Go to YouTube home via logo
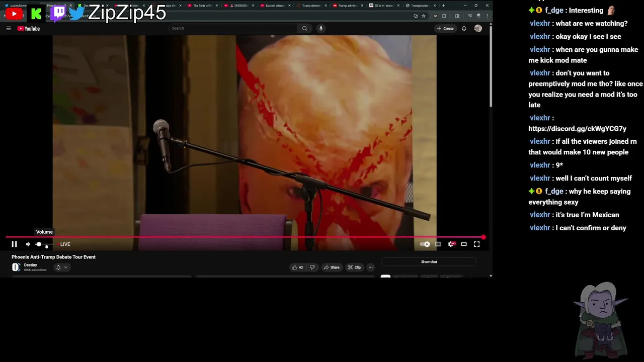 [x=29, y=29]
